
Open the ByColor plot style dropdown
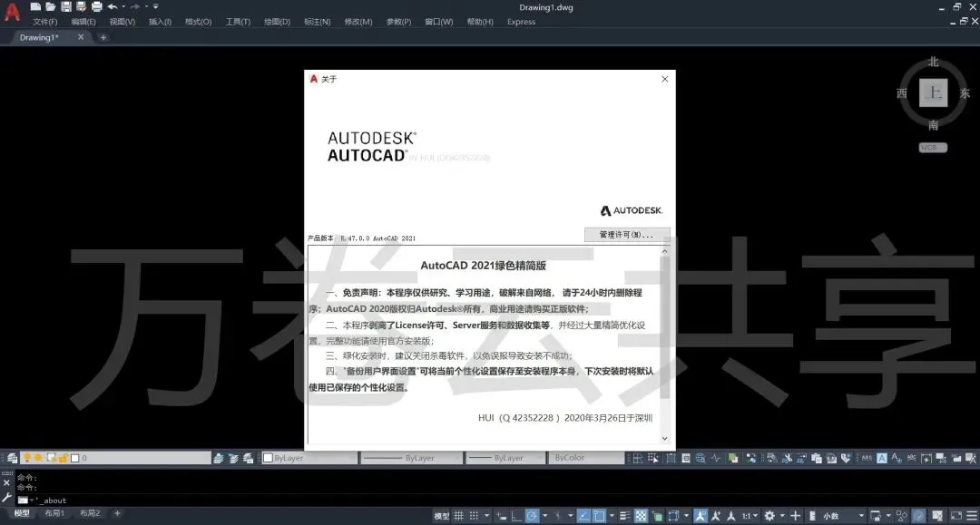pyautogui.click(x=585, y=458)
